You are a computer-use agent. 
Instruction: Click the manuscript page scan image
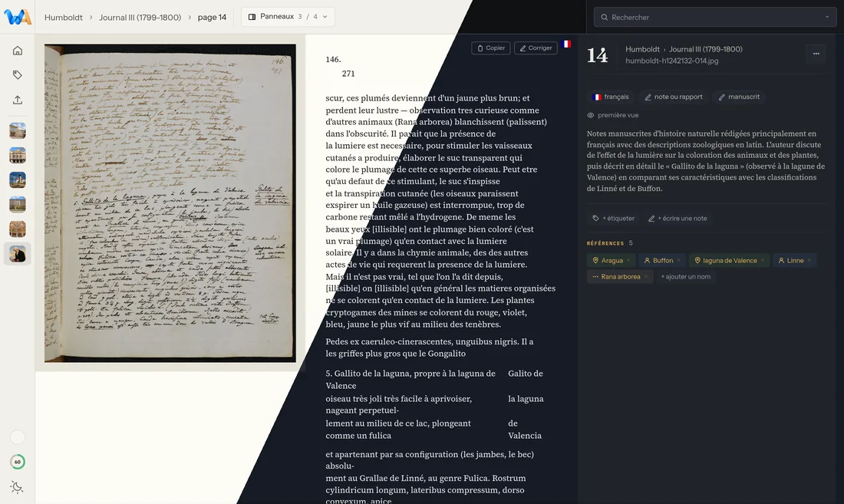pyautogui.click(x=170, y=203)
